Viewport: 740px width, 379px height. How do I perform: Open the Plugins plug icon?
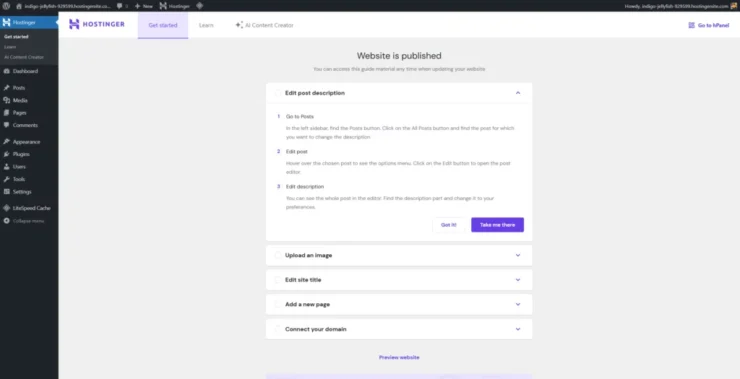click(6, 154)
